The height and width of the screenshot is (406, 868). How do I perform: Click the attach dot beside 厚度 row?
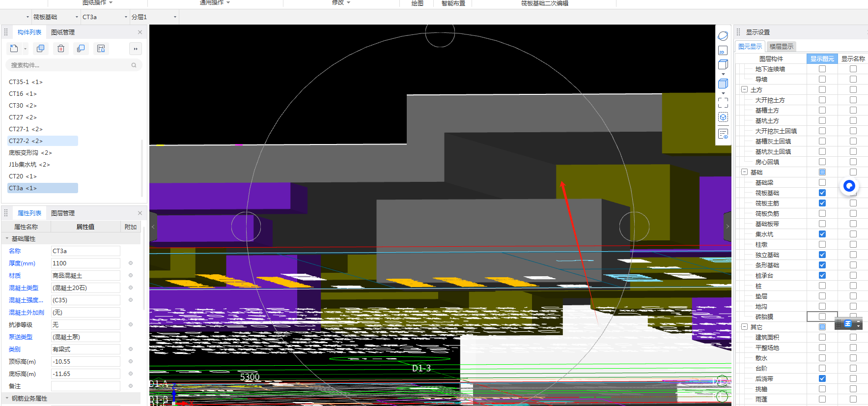[x=131, y=263]
